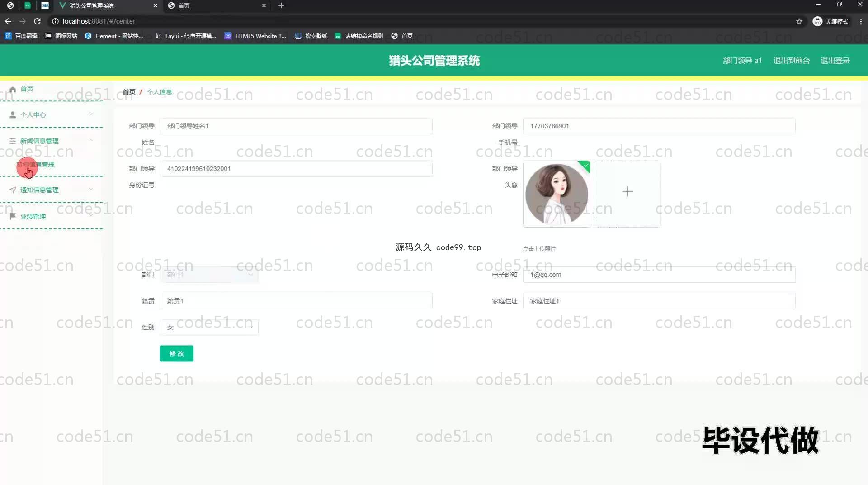The image size is (868, 485).
Task: Go back with the browser back arrow
Action: pyautogui.click(x=8, y=21)
